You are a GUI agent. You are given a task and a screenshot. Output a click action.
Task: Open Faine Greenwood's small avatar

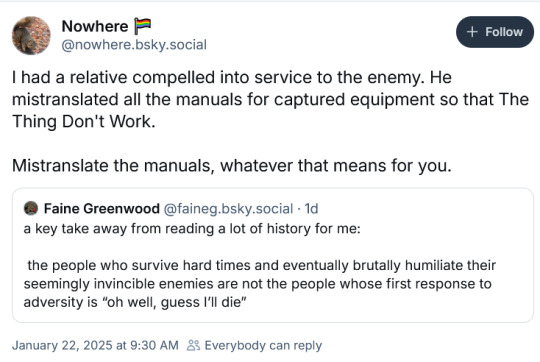(31, 208)
